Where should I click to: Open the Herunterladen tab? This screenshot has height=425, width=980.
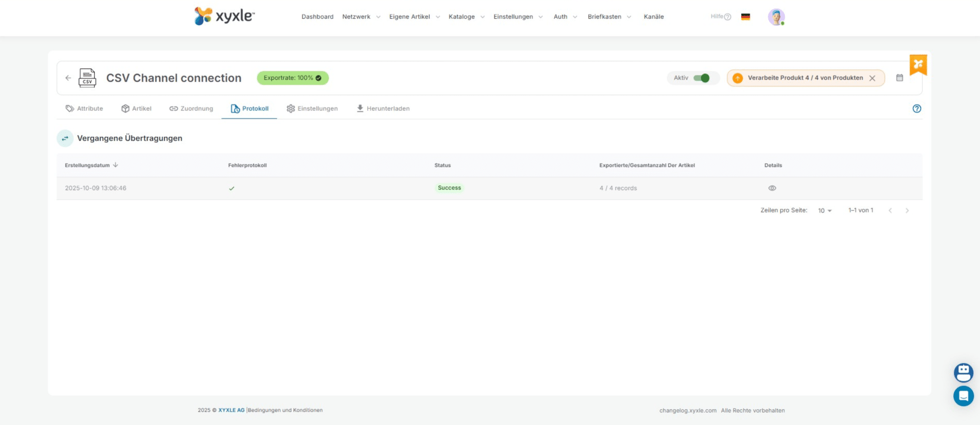(x=383, y=109)
